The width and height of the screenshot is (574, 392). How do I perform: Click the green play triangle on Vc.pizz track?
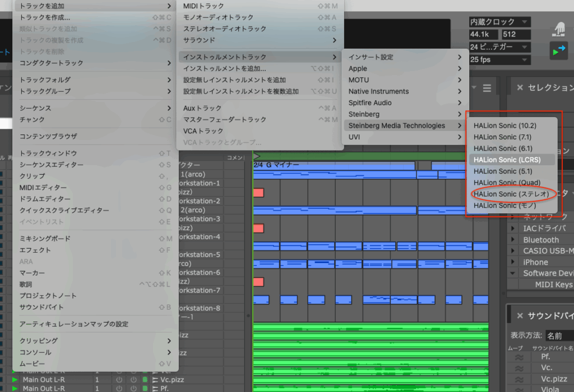click(x=15, y=380)
